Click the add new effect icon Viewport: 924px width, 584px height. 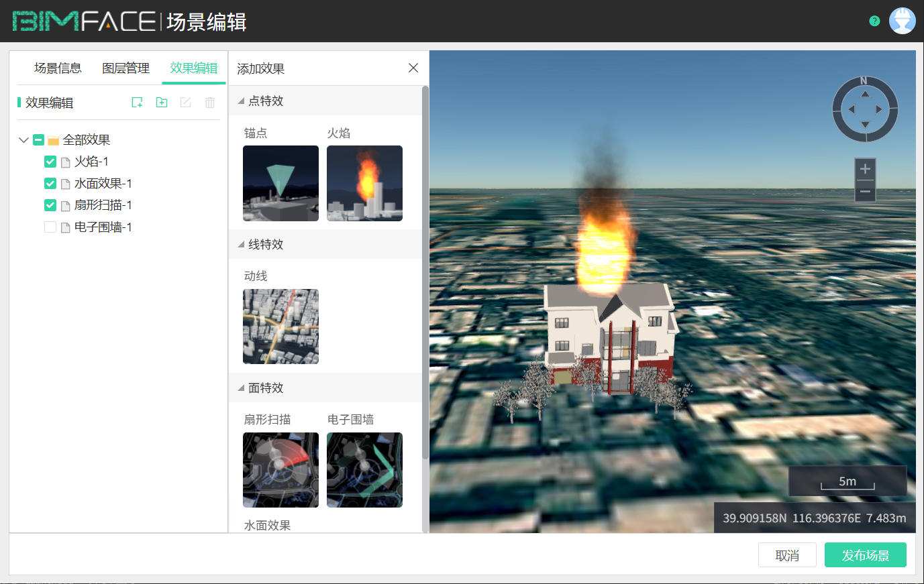point(137,103)
